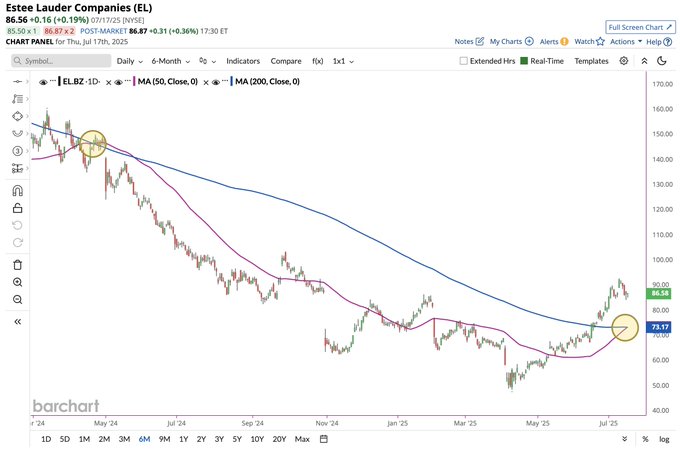Open the Daily interval dropdown

click(130, 61)
